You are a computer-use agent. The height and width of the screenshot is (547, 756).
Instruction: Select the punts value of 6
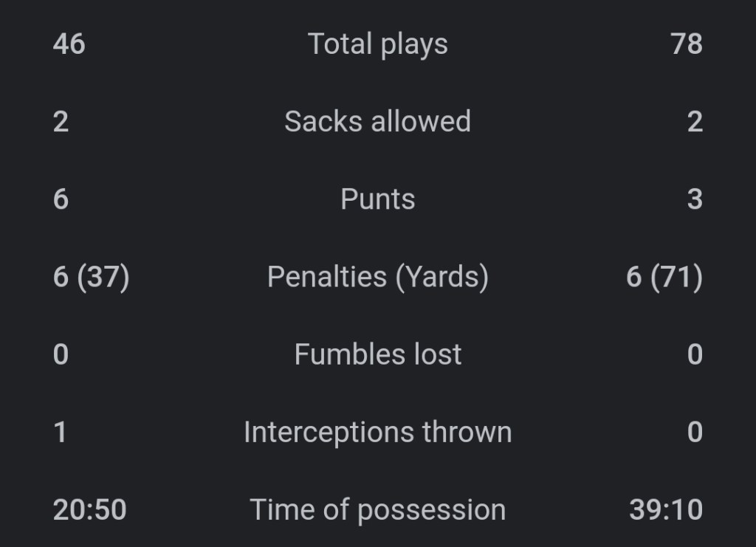click(x=61, y=199)
